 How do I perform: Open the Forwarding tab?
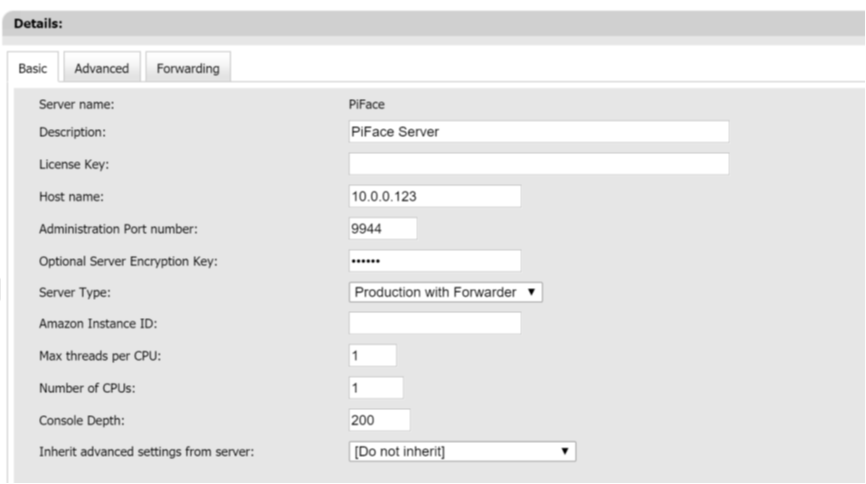click(x=188, y=68)
